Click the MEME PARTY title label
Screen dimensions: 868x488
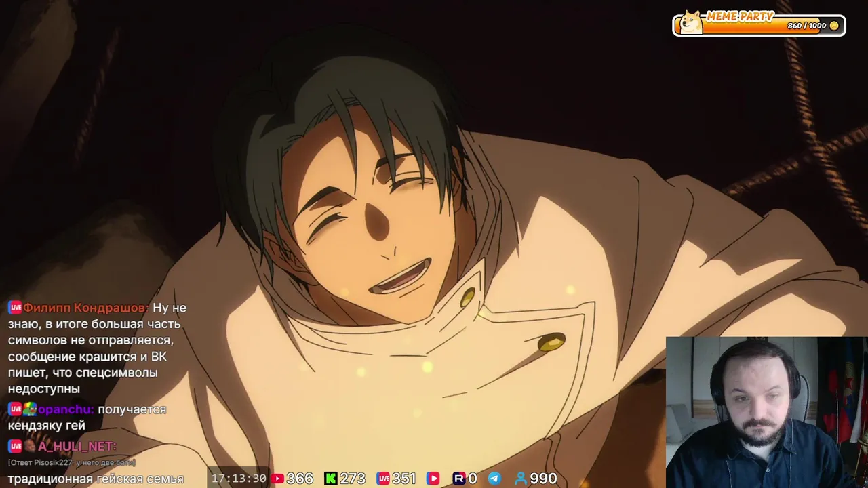point(740,17)
